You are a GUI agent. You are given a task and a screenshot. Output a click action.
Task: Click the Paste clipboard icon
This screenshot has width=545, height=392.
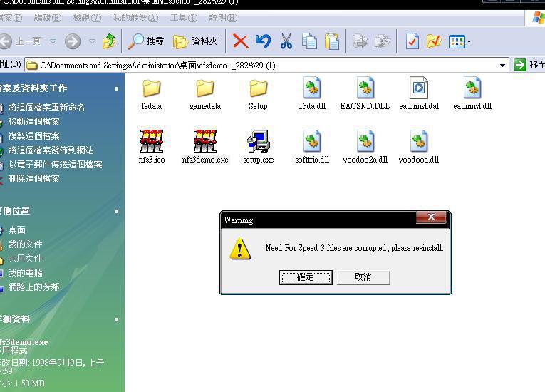331,41
